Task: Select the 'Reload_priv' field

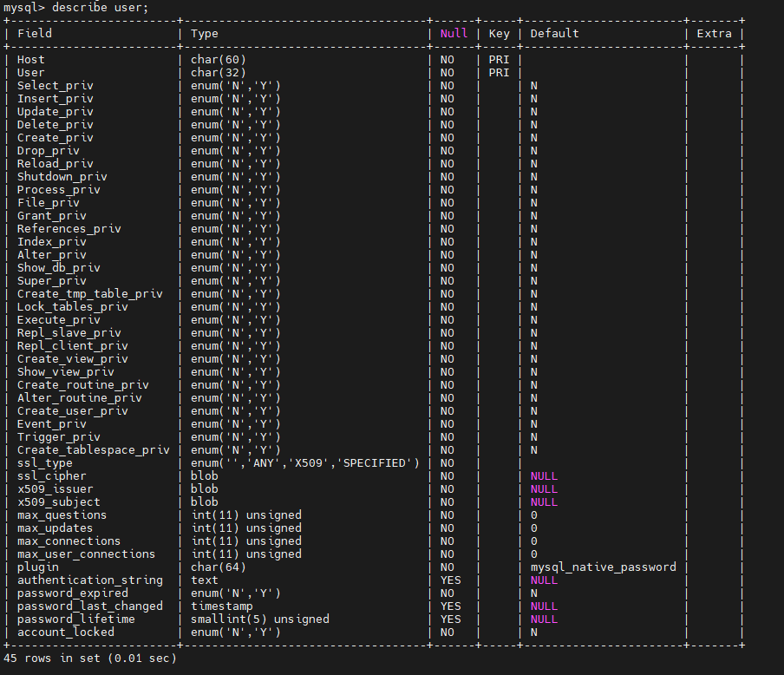Action: click(x=55, y=164)
